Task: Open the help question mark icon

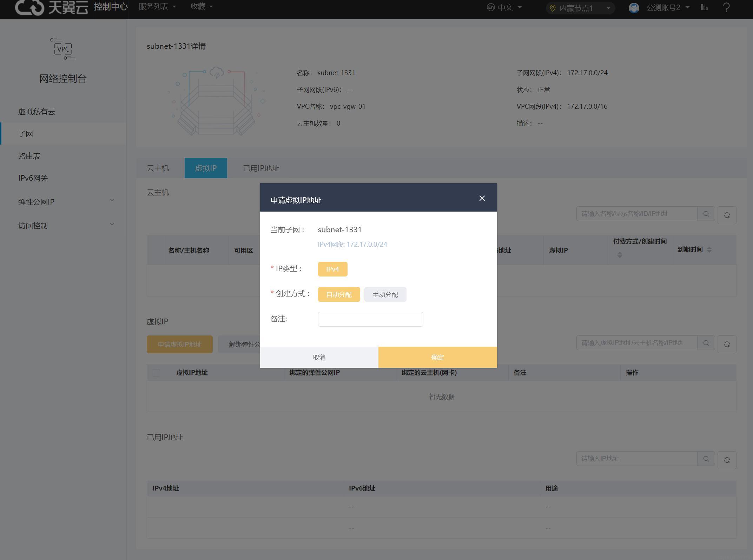Action: click(726, 7)
